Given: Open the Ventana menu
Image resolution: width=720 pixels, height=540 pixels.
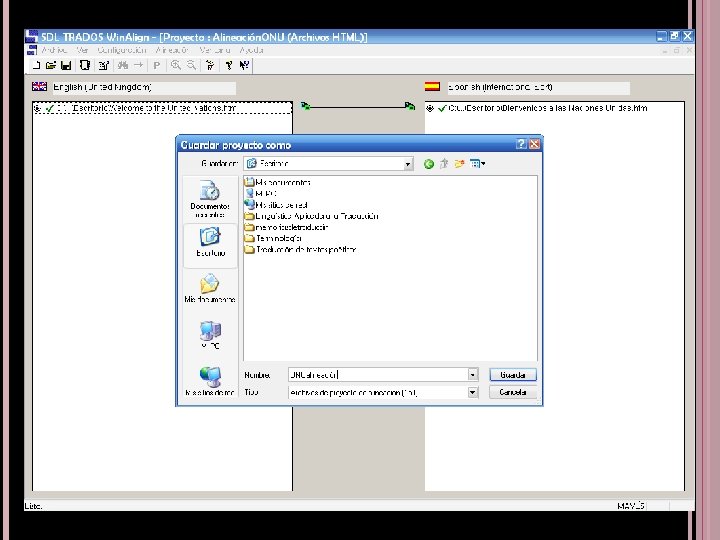Looking at the screenshot, I should point(215,50).
